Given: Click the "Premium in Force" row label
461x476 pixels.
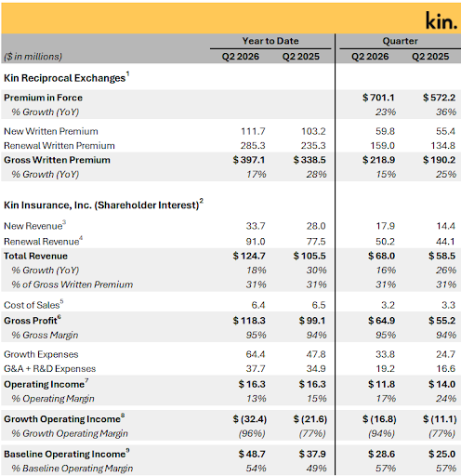Looking at the screenshot, I should click(43, 98).
